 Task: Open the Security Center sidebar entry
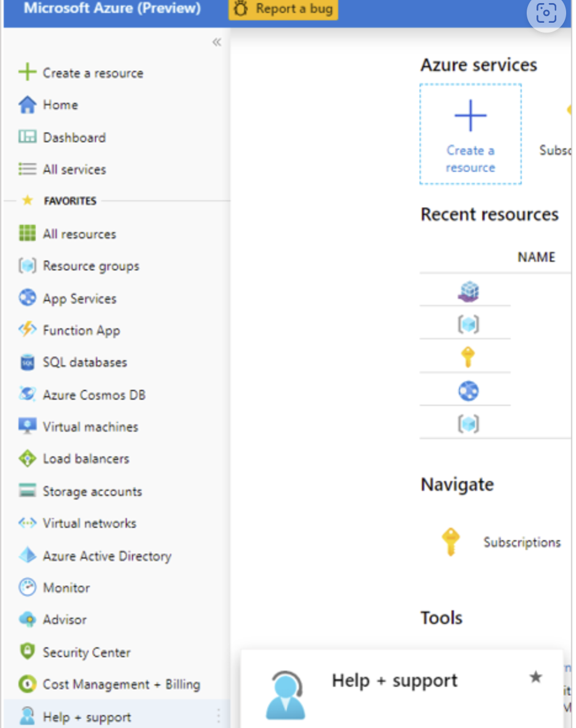click(x=87, y=652)
